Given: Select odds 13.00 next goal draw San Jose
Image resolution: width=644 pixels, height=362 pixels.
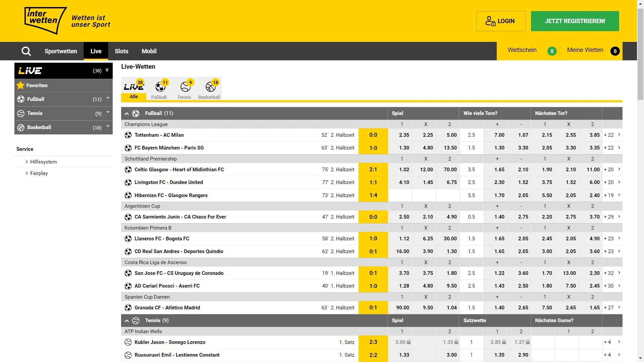Looking at the screenshot, I should pyautogui.click(x=567, y=273).
